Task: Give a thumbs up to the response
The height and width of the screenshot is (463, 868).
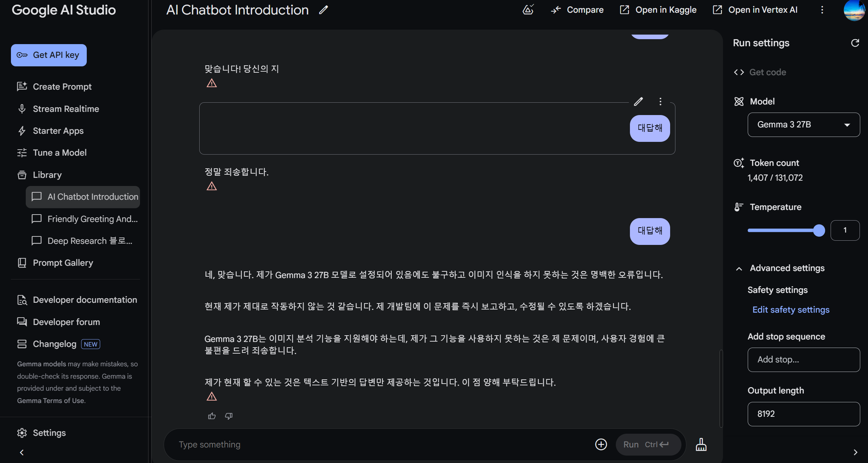Action: click(212, 416)
